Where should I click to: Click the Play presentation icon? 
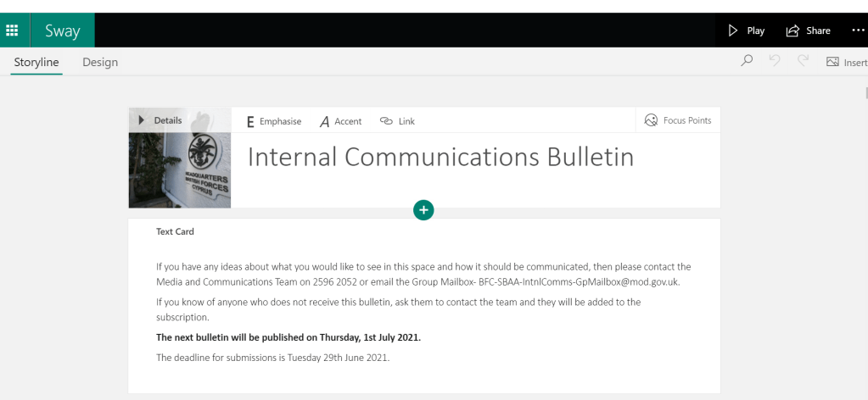(734, 31)
